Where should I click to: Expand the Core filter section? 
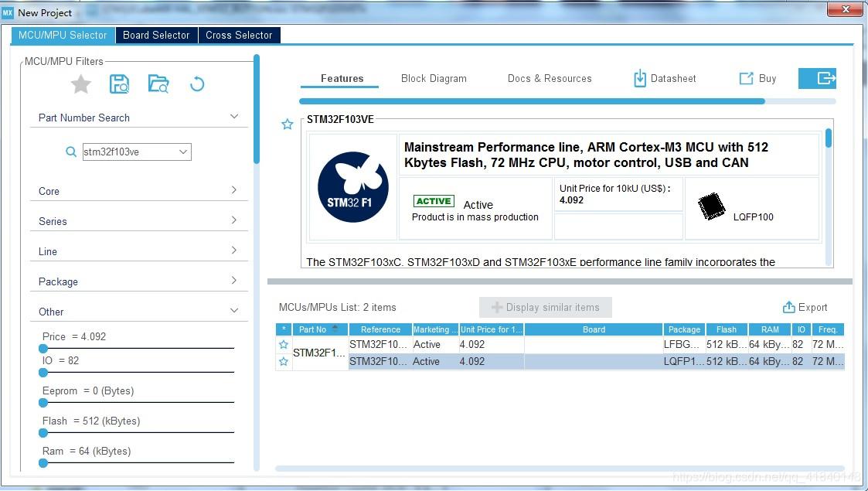coord(234,190)
